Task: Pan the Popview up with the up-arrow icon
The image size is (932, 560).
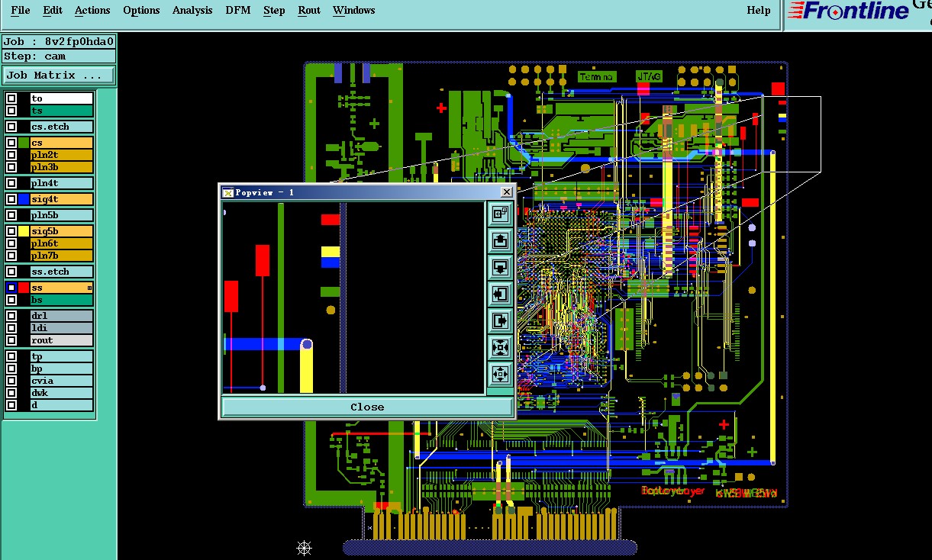Action: [500, 241]
